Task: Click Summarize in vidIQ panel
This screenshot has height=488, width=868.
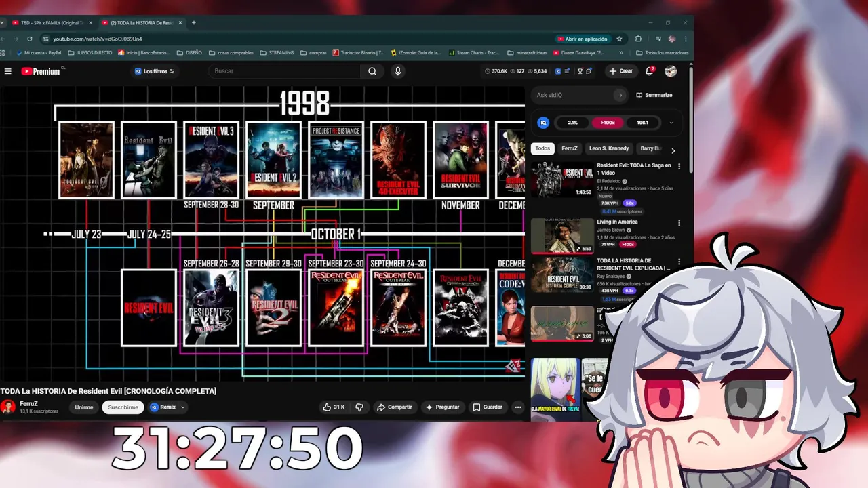Action: click(654, 95)
